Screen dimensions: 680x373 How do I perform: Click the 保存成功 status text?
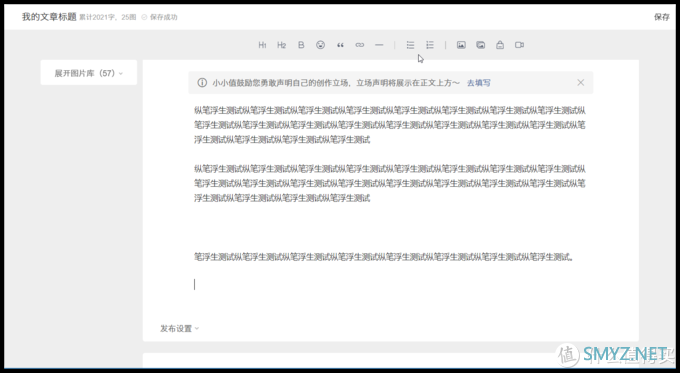click(x=163, y=17)
